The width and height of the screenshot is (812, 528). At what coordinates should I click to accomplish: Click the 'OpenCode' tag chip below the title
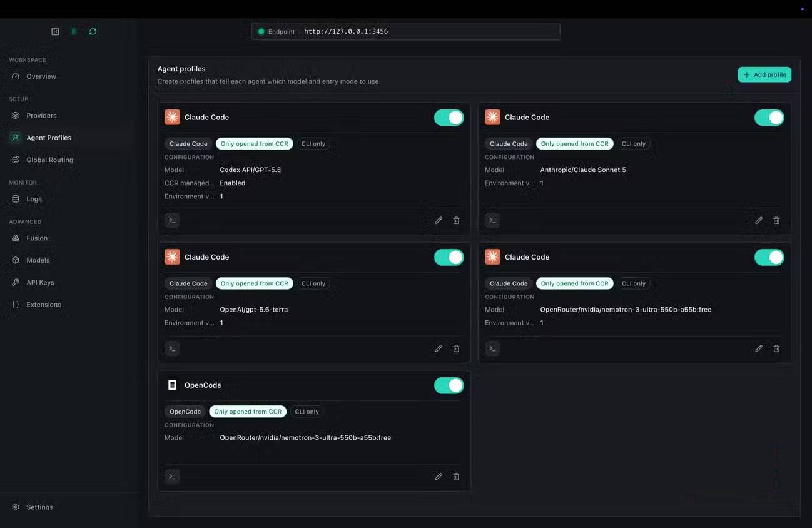[185, 412]
